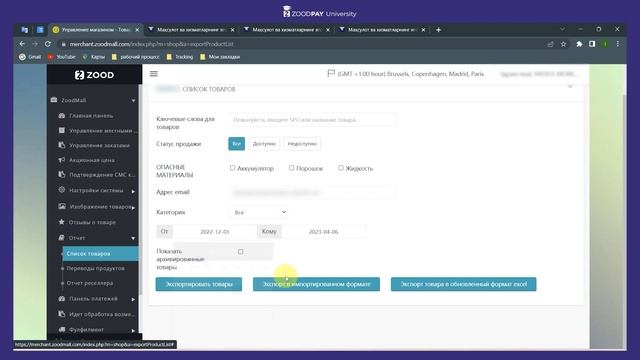Click the Кому end date field
Screen dimensions: 640x360
(x=324, y=231)
